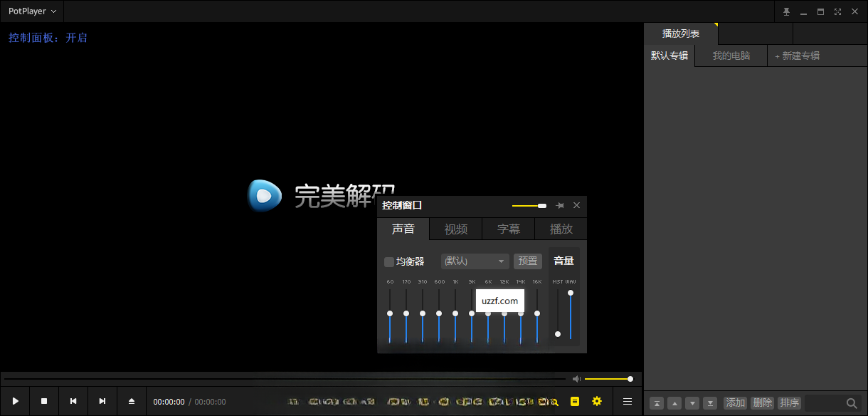
Task: Pin the main window on top
Action: 787,11
